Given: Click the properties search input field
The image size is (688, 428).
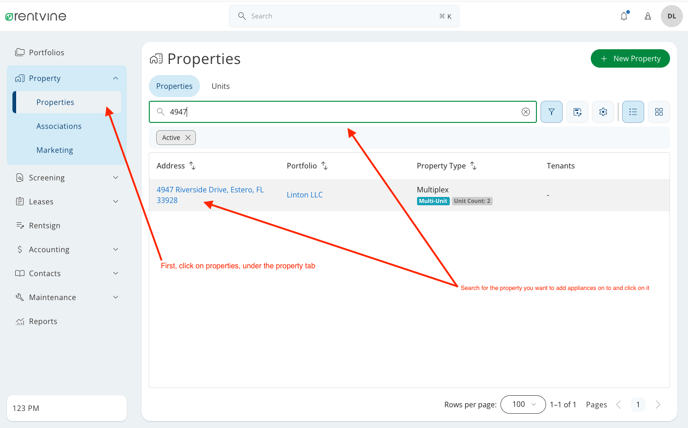Looking at the screenshot, I should click(x=340, y=112).
